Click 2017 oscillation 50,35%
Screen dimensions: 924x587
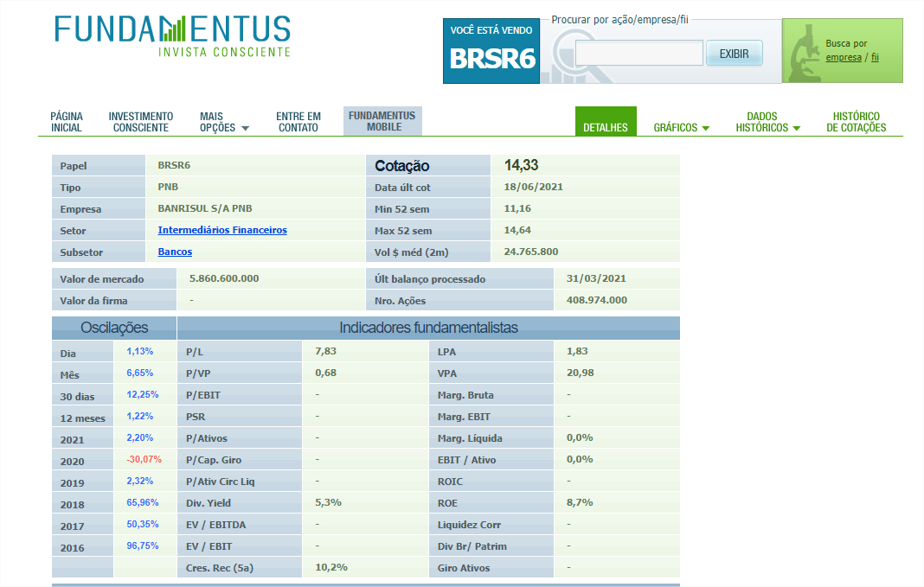(143, 524)
